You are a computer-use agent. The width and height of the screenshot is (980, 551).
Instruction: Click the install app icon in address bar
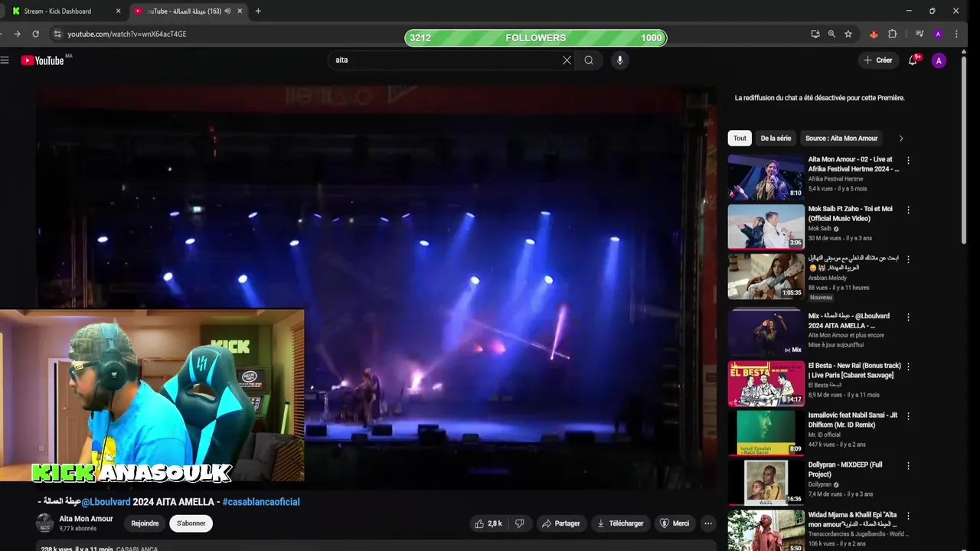[815, 34]
